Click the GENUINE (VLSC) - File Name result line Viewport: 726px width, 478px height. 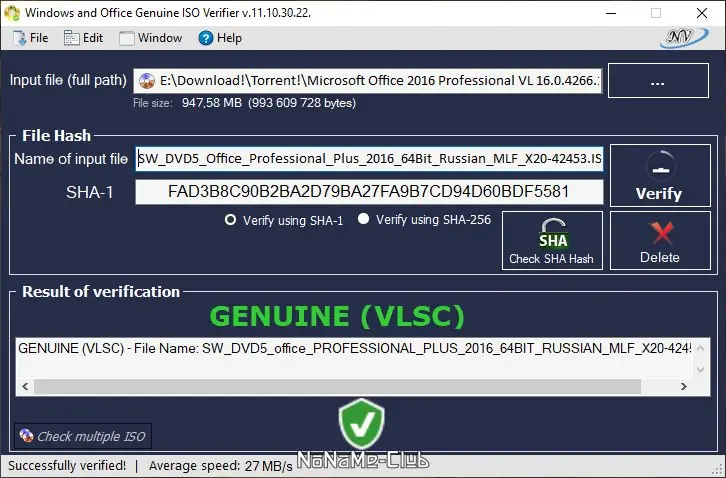(355, 348)
